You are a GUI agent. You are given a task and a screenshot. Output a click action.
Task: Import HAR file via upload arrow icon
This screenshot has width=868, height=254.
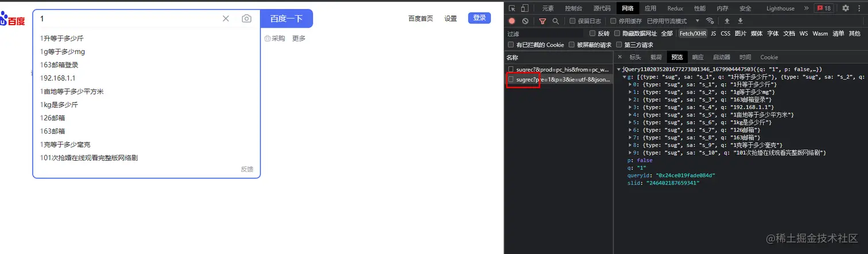click(x=727, y=21)
